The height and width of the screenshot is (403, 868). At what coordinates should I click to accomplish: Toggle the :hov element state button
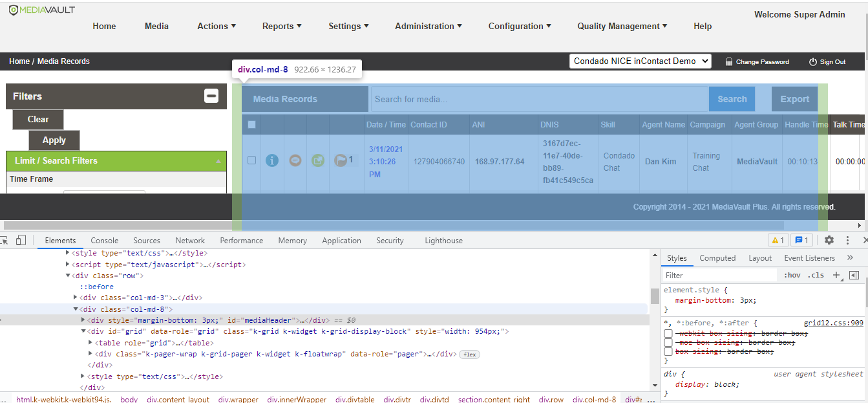click(792, 275)
